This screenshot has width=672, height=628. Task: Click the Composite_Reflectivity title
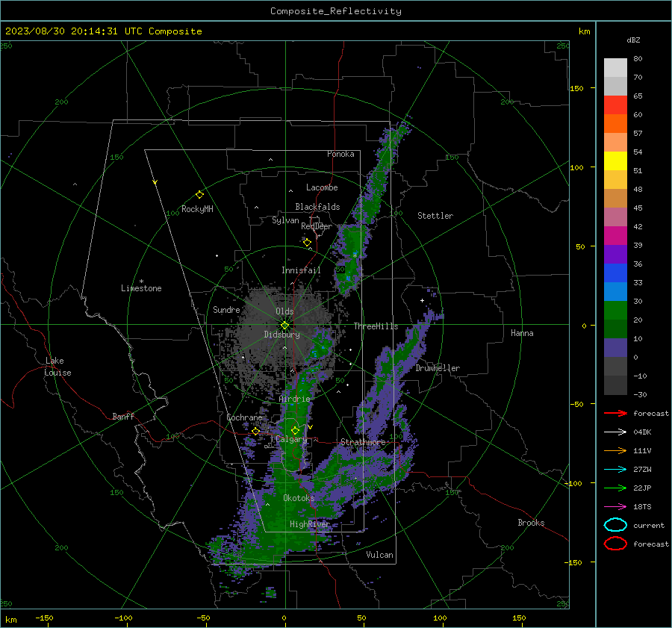(x=336, y=11)
